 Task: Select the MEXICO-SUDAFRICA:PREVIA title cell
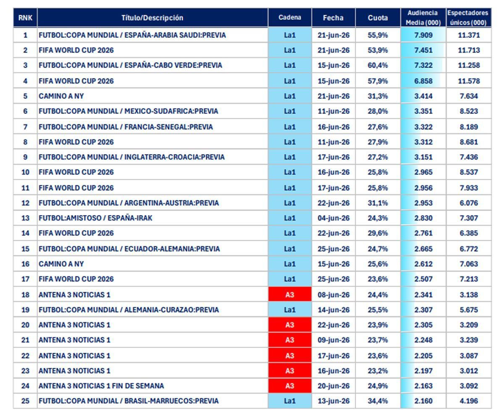coord(152,111)
